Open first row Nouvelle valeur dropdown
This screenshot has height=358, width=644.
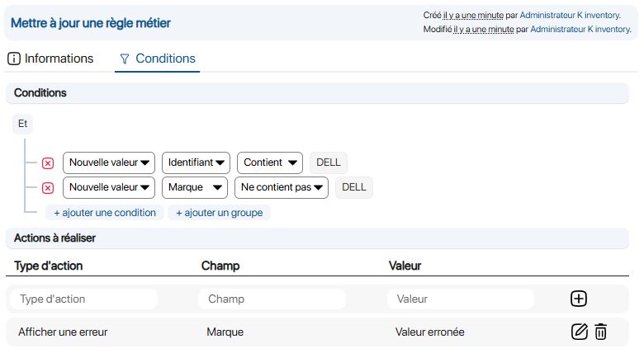coord(109,163)
